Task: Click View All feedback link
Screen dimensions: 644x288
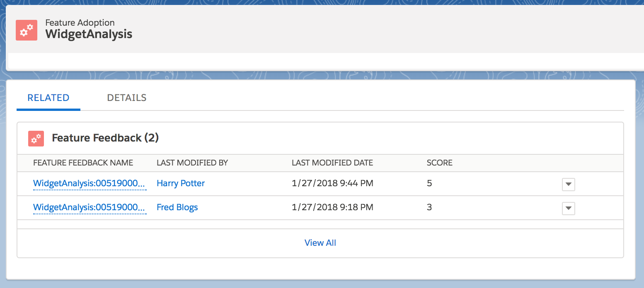Action: pos(320,243)
